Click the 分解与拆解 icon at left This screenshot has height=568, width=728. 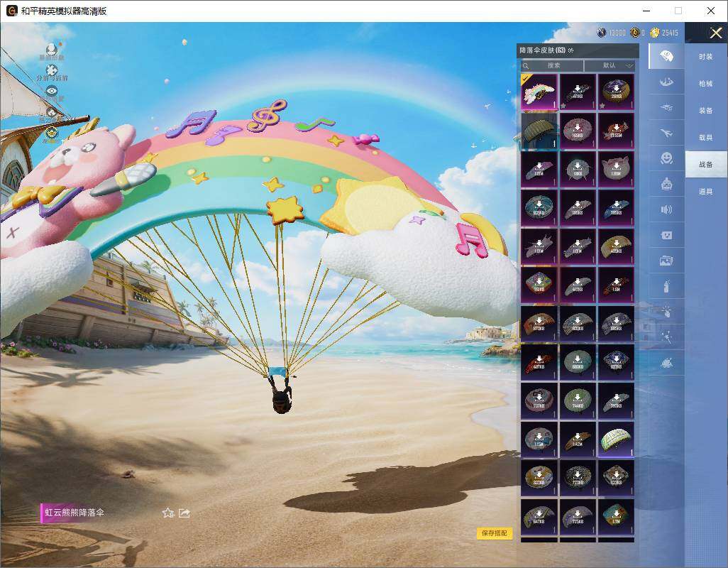coord(52,70)
